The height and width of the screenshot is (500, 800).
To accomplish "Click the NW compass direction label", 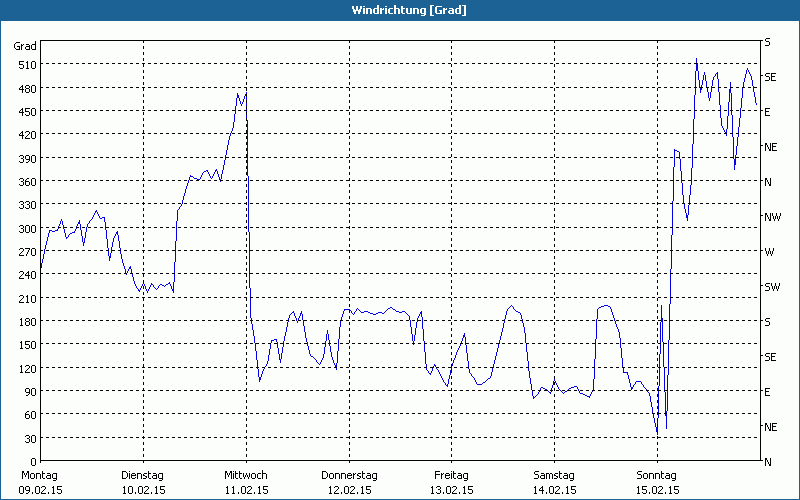I will point(772,217).
